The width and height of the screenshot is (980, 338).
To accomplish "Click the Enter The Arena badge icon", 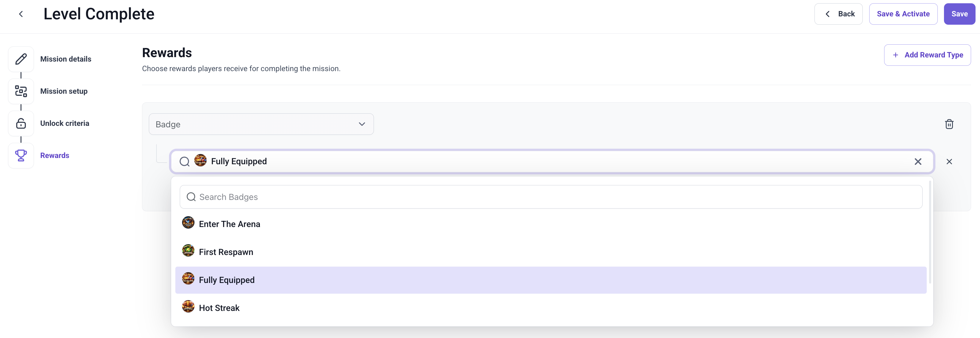I will click(188, 223).
